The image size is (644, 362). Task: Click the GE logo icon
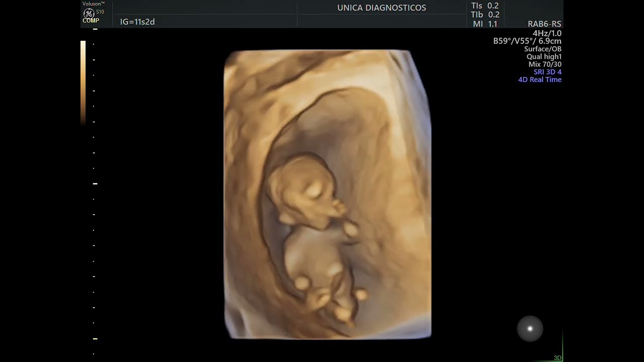89,13
